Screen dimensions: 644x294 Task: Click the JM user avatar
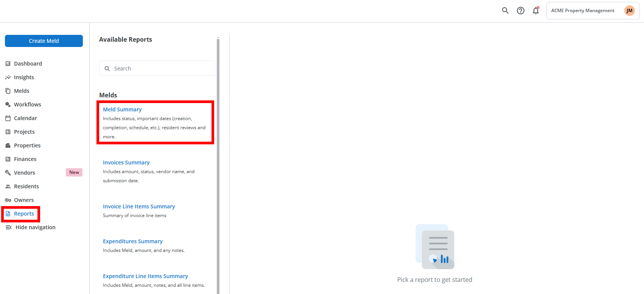tap(629, 11)
